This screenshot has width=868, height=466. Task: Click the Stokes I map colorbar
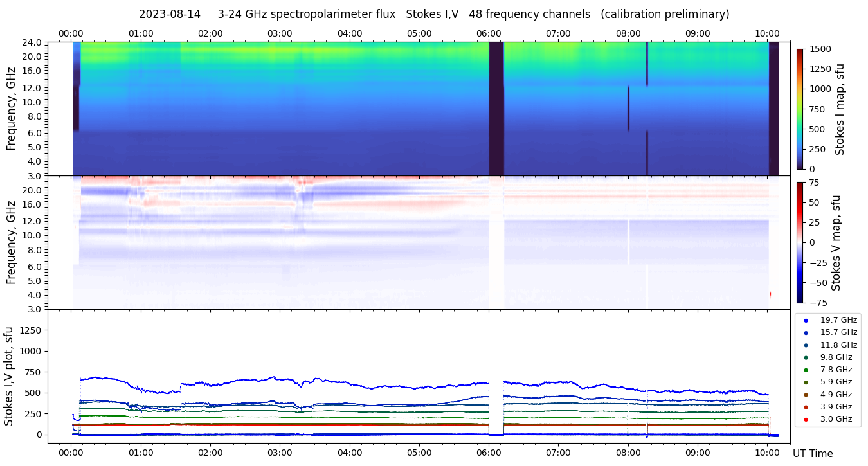coord(800,109)
